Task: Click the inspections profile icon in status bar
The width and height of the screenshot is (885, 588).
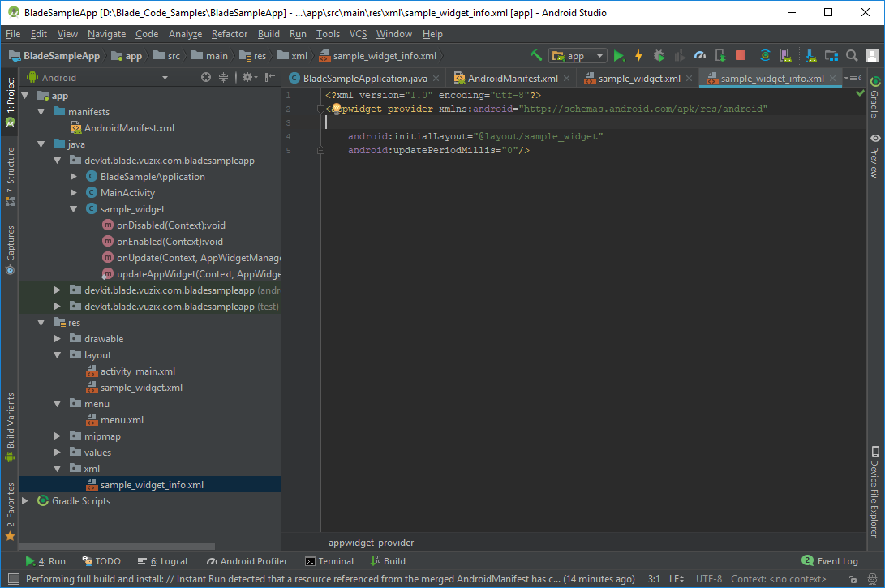Action: click(873, 579)
